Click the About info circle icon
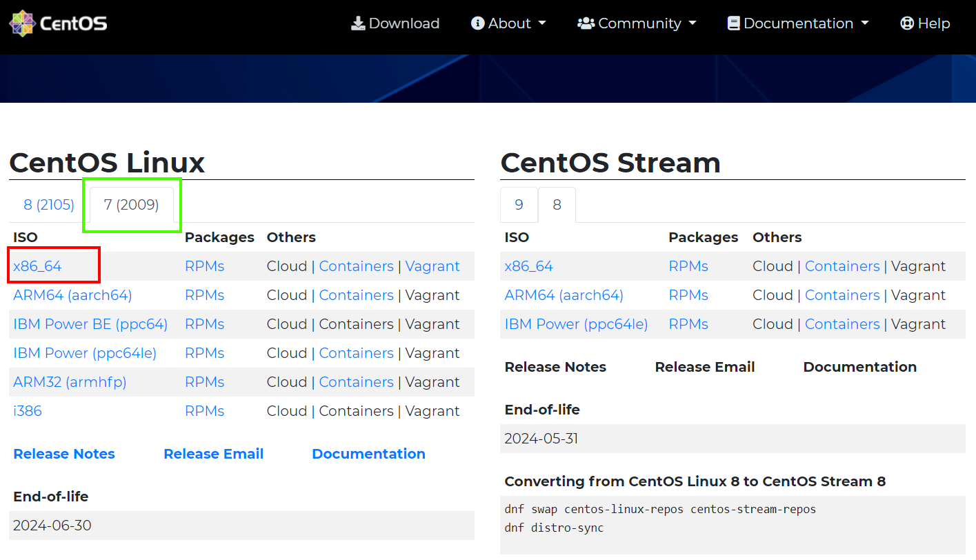976x560 pixels. click(477, 23)
